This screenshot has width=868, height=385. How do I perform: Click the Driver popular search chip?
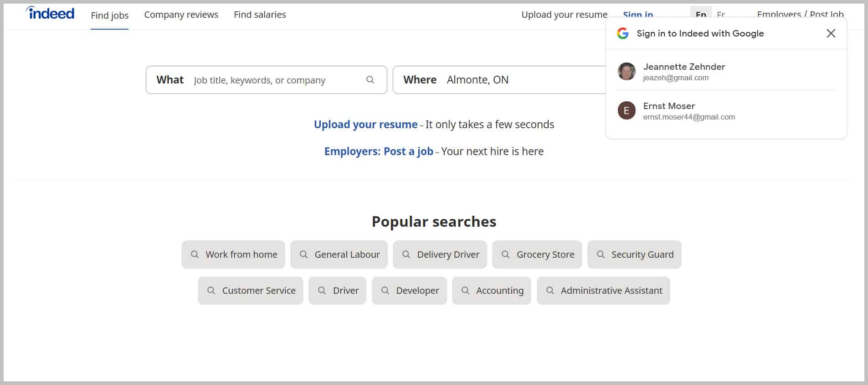click(338, 291)
